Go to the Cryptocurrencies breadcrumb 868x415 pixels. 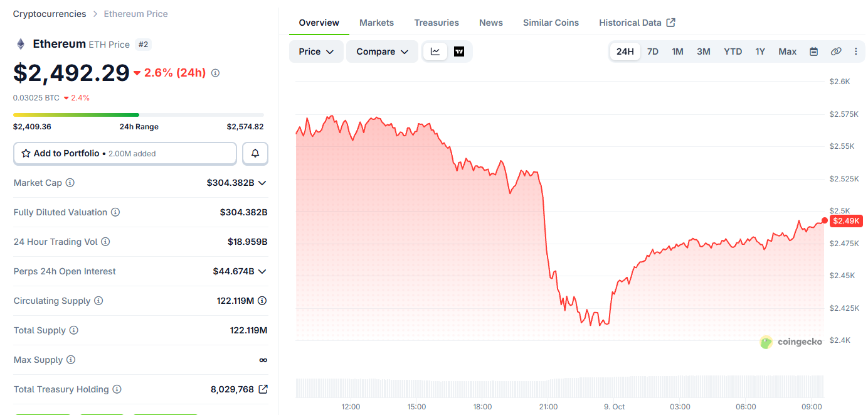pyautogui.click(x=50, y=14)
